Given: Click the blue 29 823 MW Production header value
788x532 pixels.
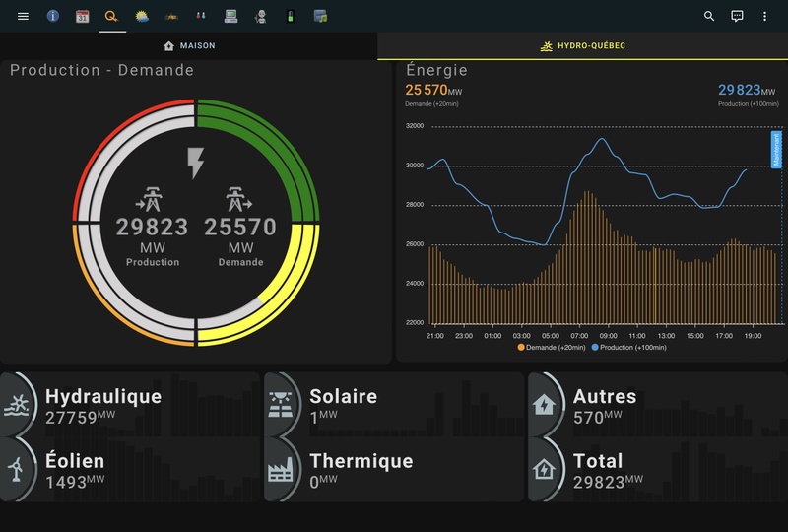Looking at the screenshot, I should [747, 90].
